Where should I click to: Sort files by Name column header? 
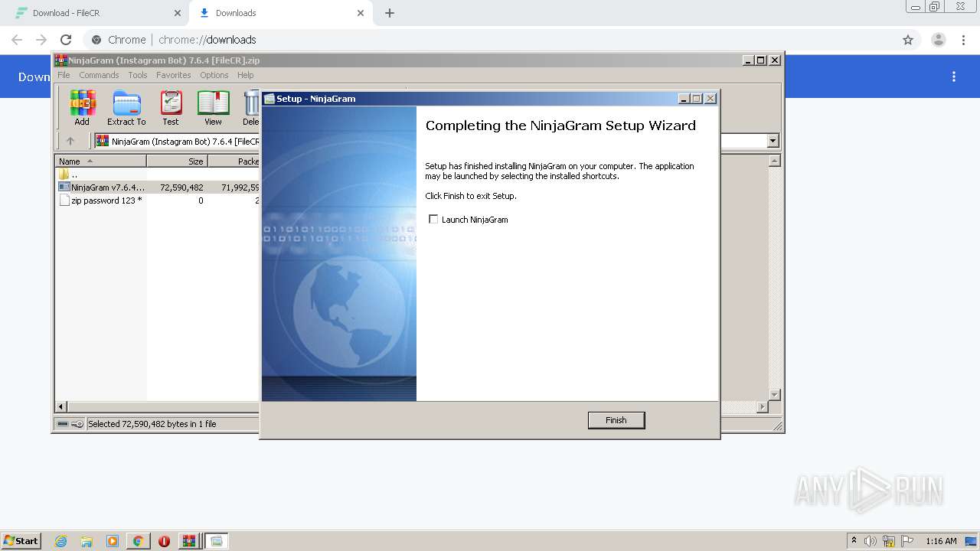[x=101, y=161]
